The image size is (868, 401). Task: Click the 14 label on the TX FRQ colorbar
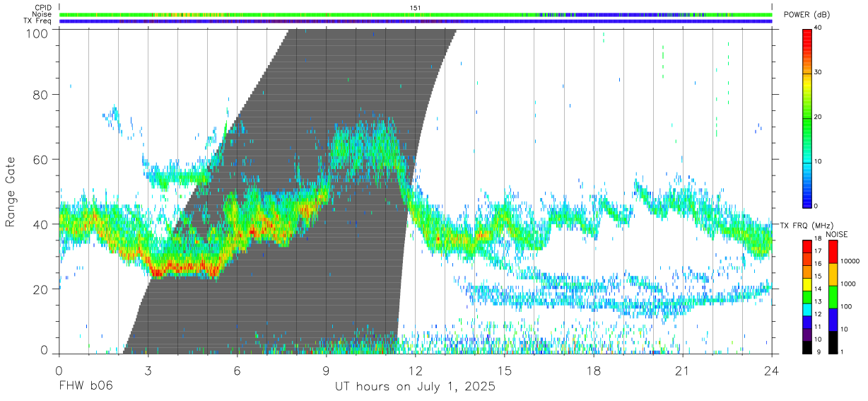pos(819,290)
